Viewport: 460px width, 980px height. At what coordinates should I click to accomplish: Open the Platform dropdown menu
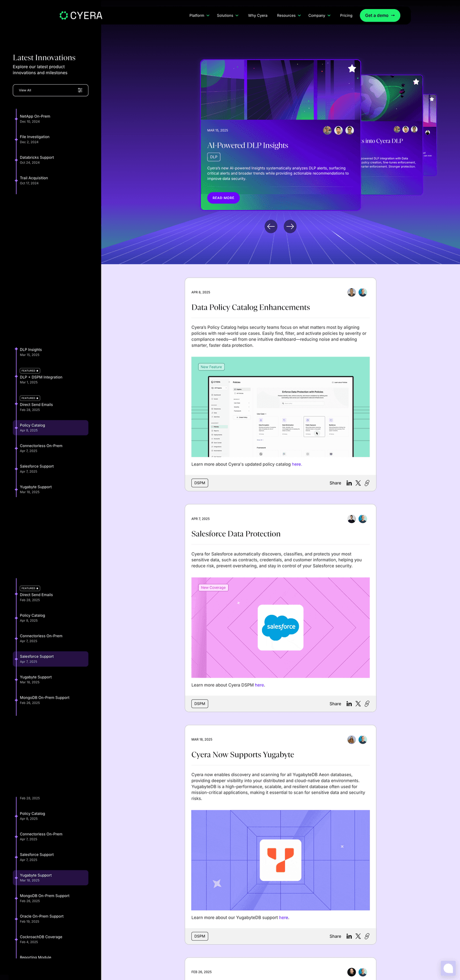pyautogui.click(x=199, y=15)
